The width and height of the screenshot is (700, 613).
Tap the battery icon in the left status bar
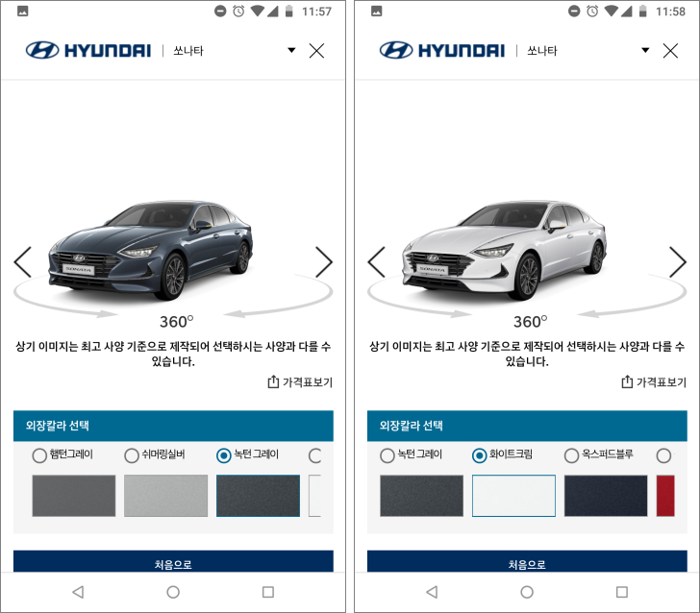point(288,12)
